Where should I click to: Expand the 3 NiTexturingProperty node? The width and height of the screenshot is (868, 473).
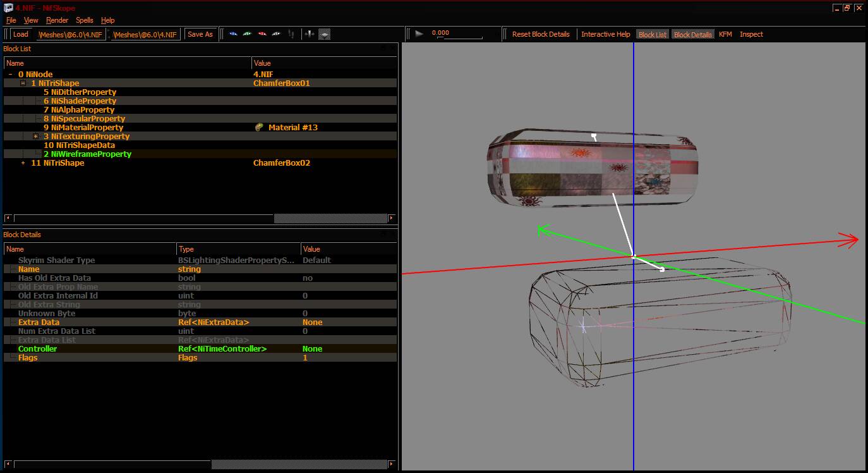point(36,136)
